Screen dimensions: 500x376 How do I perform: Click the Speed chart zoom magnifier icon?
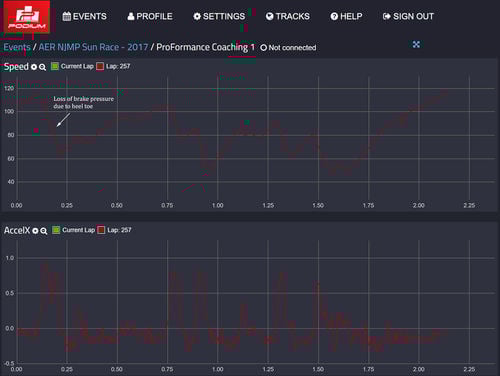[42, 67]
